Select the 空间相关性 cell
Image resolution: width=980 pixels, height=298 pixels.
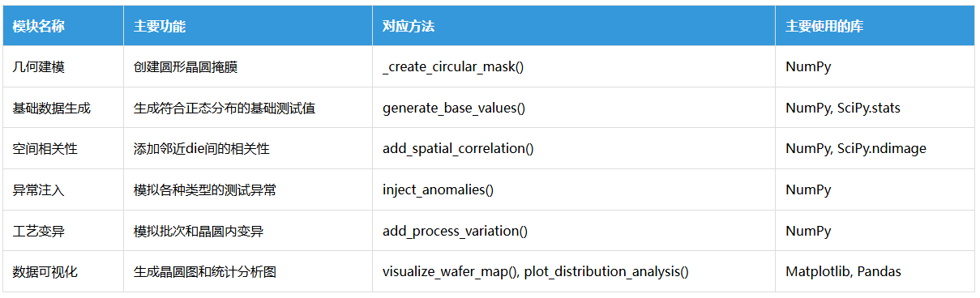point(63,149)
